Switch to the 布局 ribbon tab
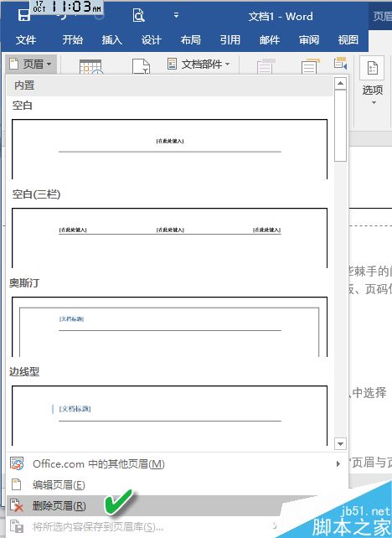This screenshot has height=538, width=392. coord(191,39)
